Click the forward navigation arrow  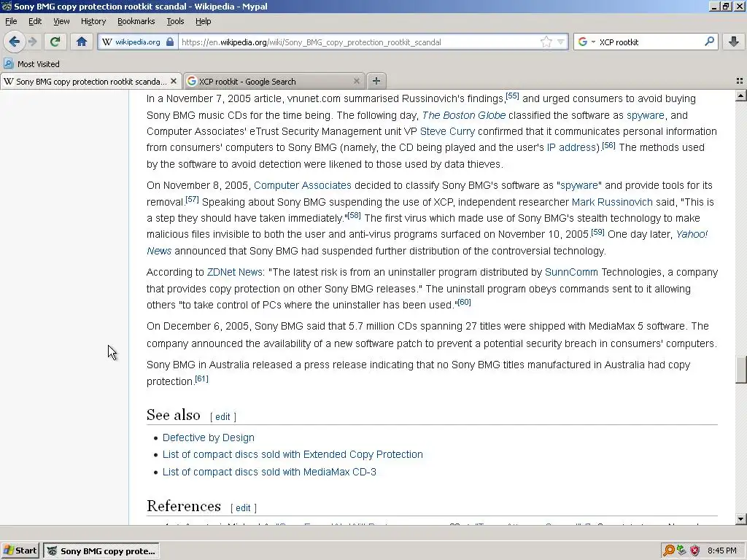(x=32, y=42)
